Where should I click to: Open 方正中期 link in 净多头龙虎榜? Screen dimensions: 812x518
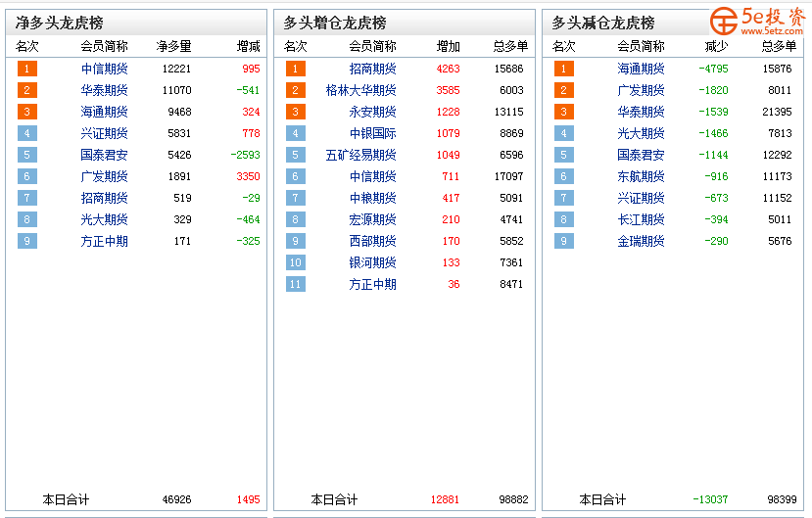coord(104,241)
